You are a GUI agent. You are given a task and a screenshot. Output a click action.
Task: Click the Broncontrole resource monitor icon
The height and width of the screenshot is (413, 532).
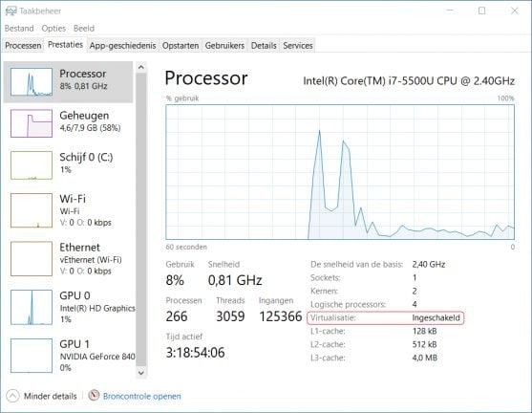tap(94, 395)
